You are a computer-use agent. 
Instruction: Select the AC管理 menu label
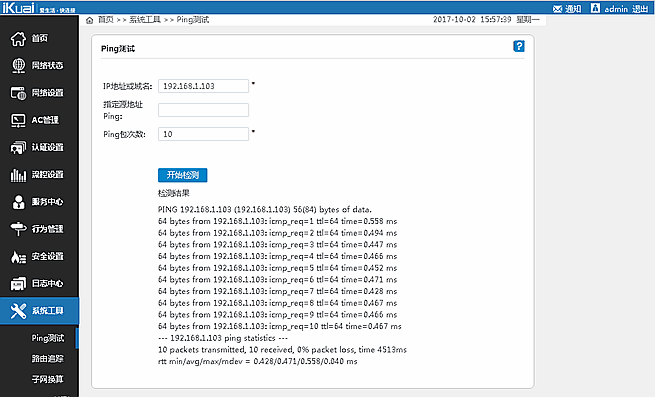point(45,120)
